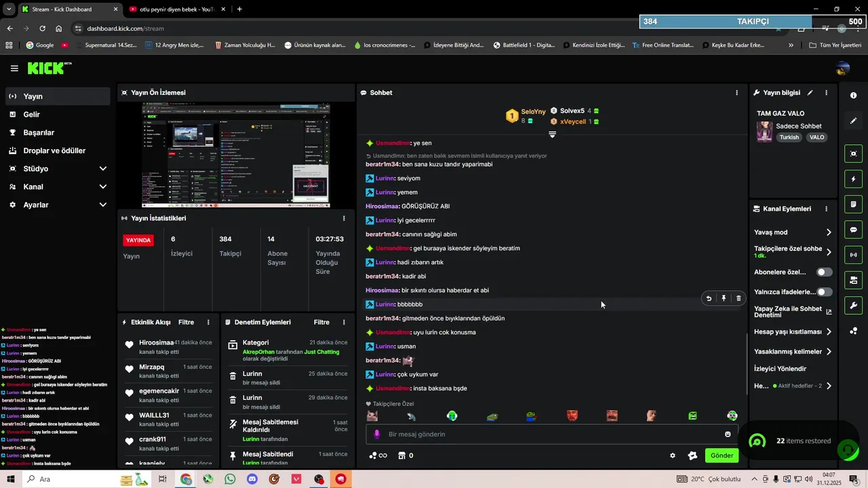
Task: Go to Gelir in the left sidebar
Action: tap(58, 115)
